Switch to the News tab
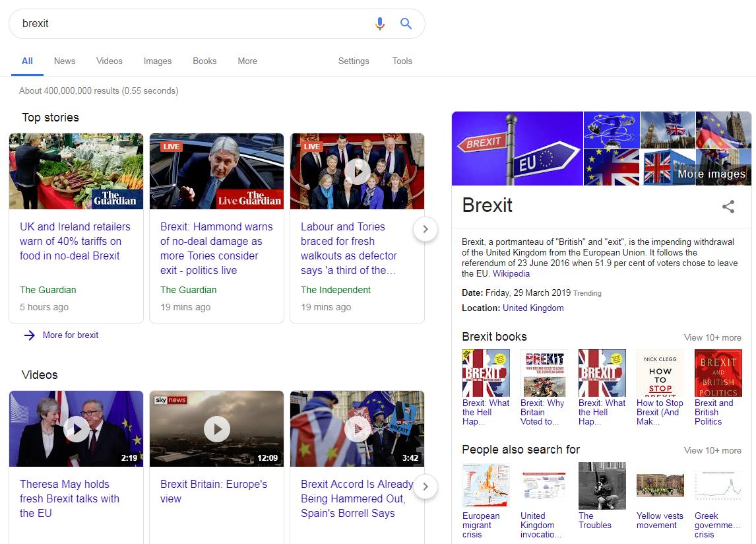 65,61
